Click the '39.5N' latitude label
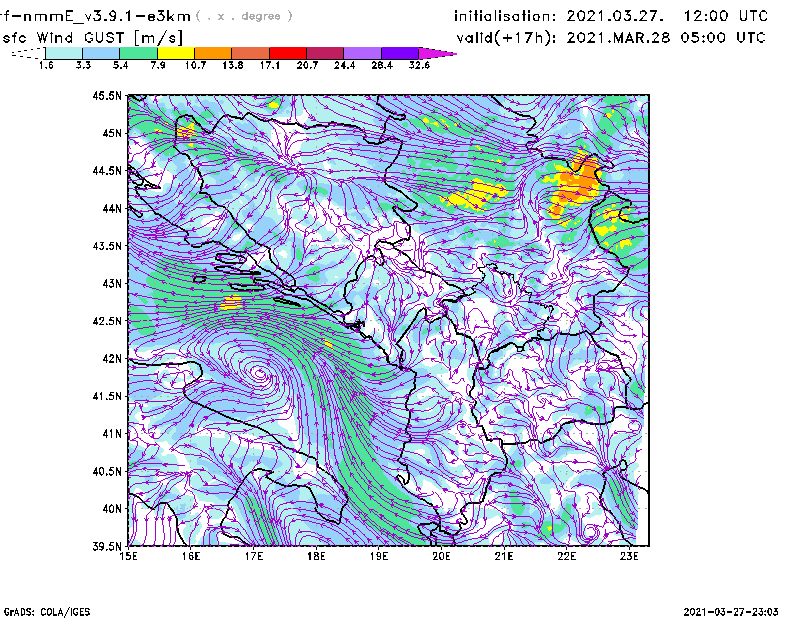The image size is (800, 618). pyautogui.click(x=107, y=546)
